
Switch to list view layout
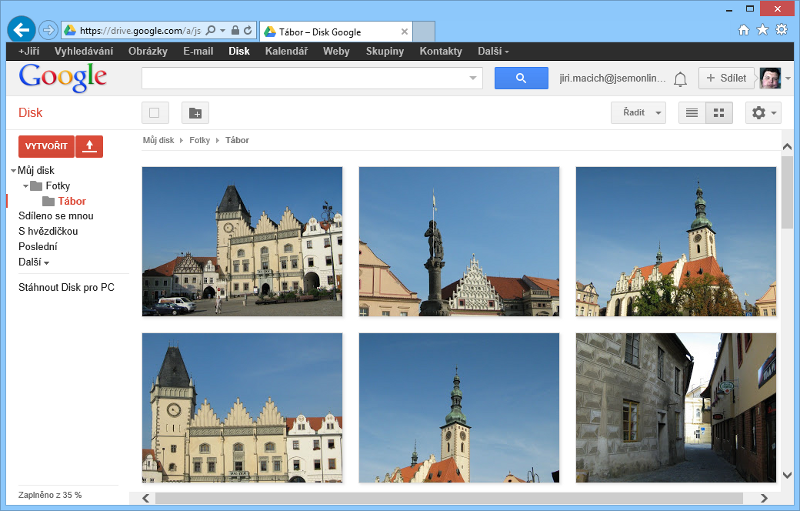click(691, 113)
